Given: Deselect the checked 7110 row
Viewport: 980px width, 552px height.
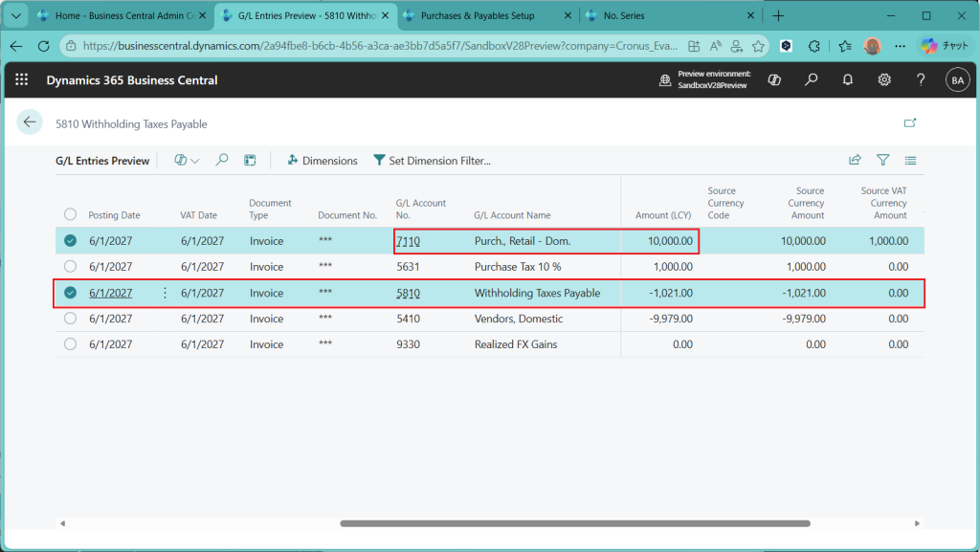Looking at the screenshot, I should pyautogui.click(x=70, y=241).
